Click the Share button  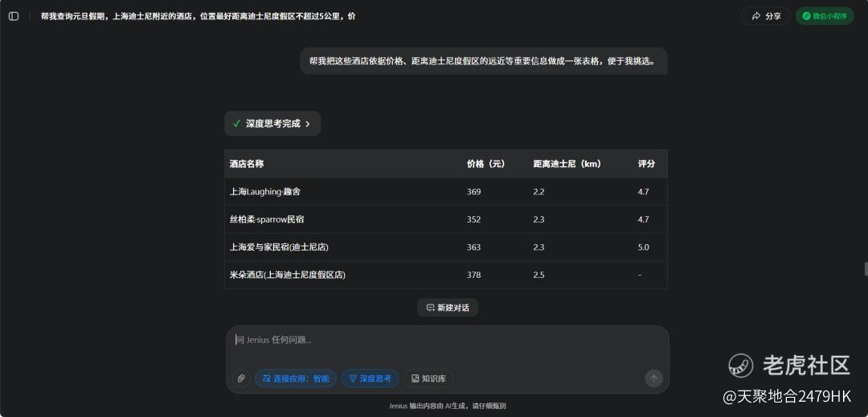pos(766,16)
